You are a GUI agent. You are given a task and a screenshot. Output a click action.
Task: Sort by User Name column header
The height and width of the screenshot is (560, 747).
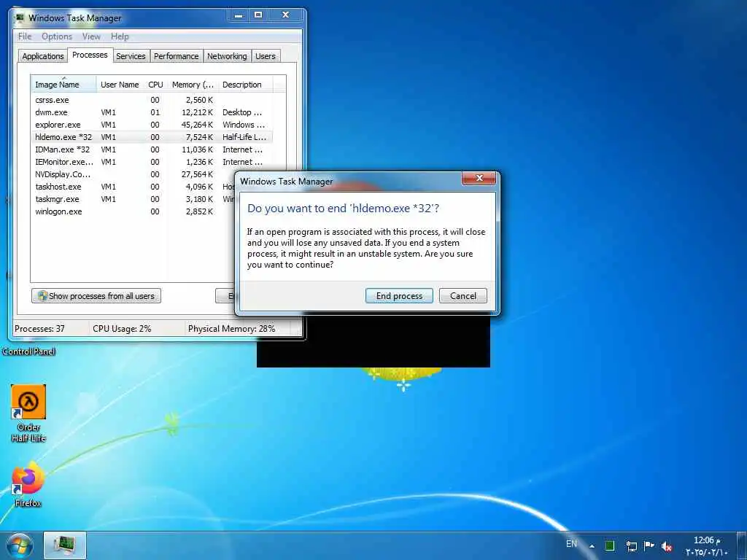click(x=120, y=85)
